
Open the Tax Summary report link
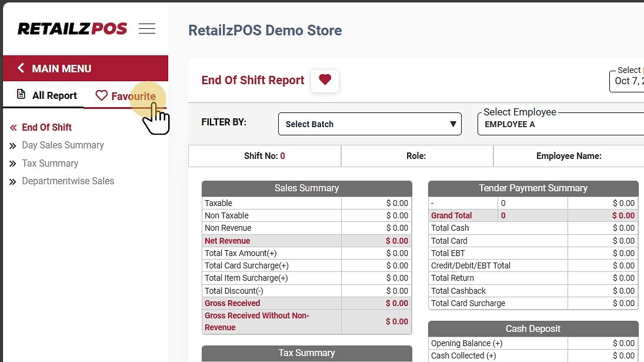tap(50, 164)
